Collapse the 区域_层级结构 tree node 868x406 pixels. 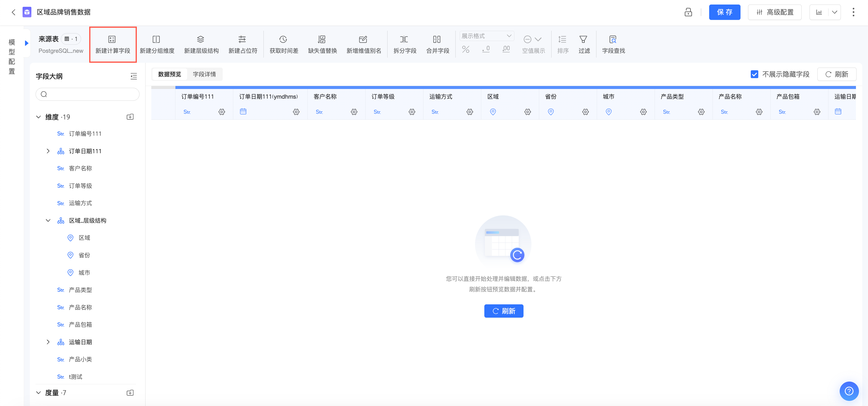(x=48, y=220)
